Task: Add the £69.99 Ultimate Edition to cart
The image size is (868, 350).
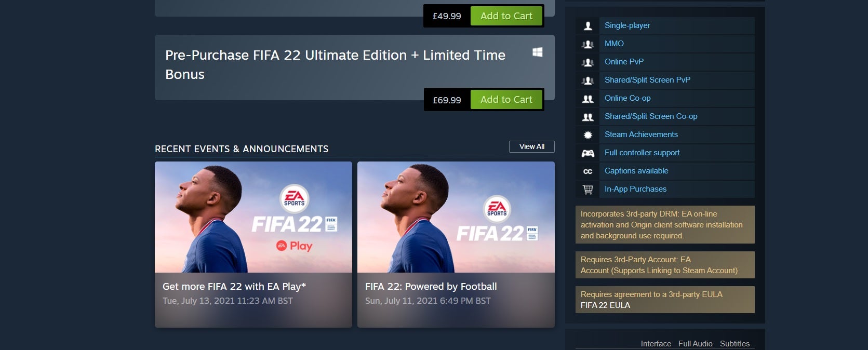Action: [x=506, y=100]
